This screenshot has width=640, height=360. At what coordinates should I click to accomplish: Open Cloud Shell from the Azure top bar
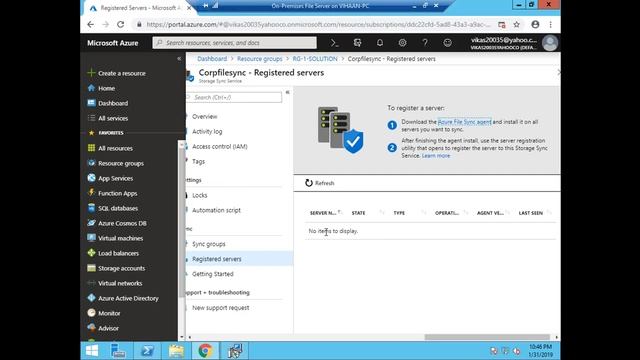point(335,43)
